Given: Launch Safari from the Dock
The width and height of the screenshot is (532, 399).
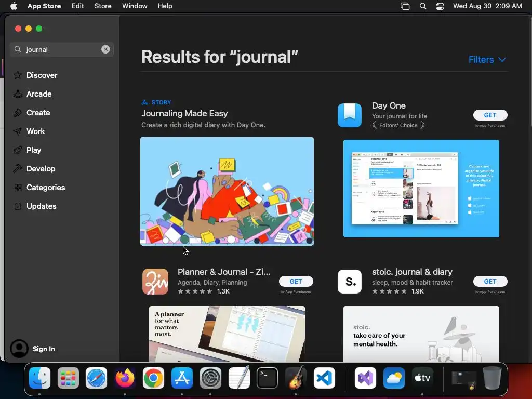Looking at the screenshot, I should 96,378.
